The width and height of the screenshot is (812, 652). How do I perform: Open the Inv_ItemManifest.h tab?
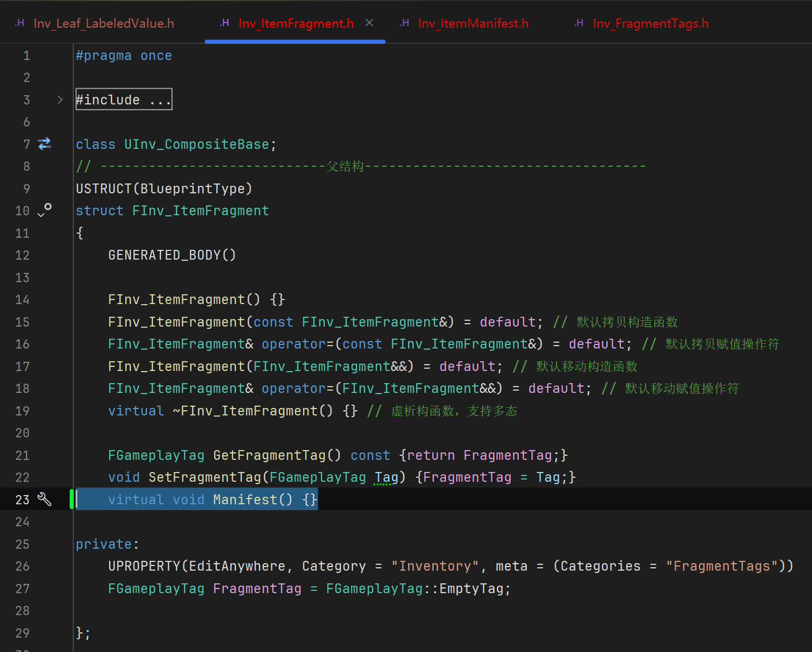(473, 24)
